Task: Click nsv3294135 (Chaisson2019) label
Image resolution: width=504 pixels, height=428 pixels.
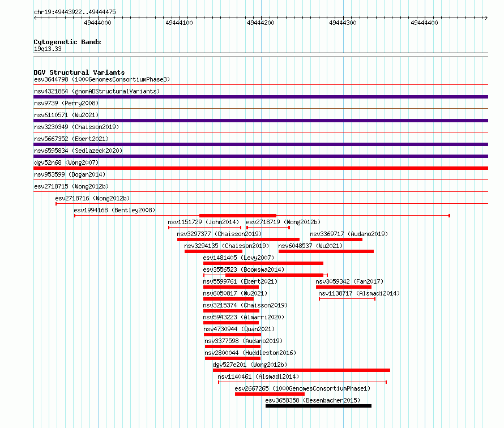Action: 227,246
